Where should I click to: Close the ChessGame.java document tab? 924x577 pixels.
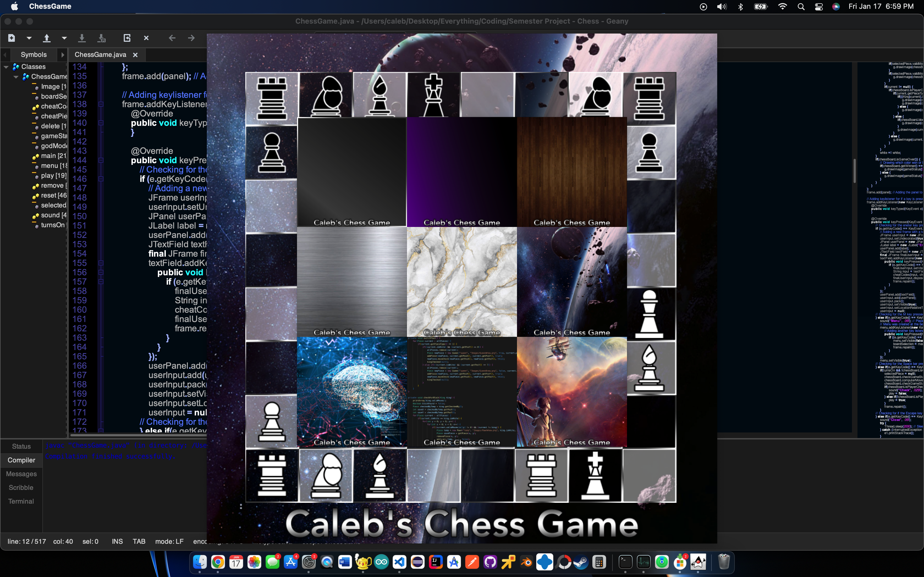(x=135, y=55)
